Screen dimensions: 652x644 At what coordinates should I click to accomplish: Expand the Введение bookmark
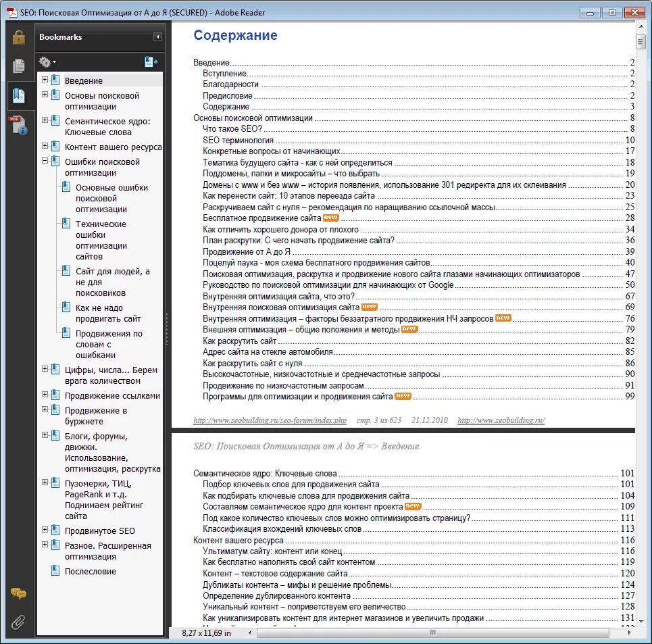[x=45, y=80]
